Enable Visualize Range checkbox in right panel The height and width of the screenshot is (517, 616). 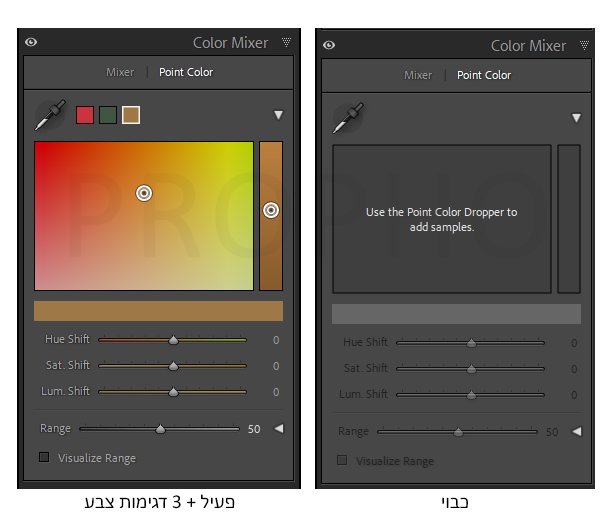click(342, 460)
